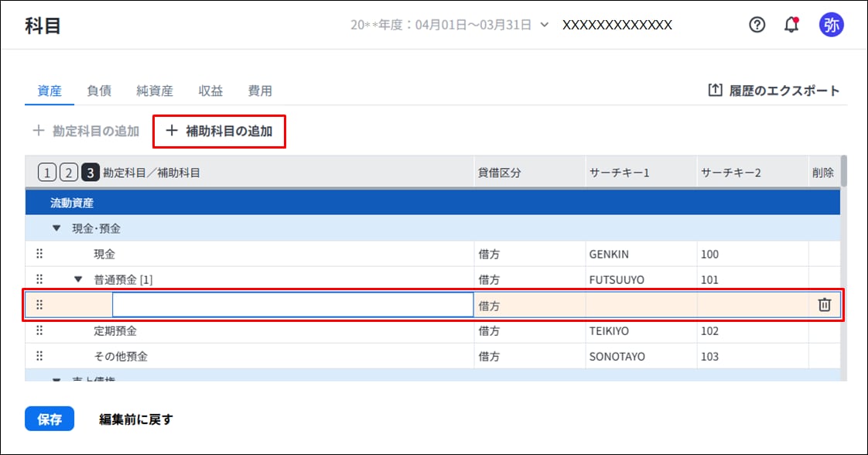Open the user avatar menu
The width and height of the screenshot is (868, 455).
pos(831,25)
